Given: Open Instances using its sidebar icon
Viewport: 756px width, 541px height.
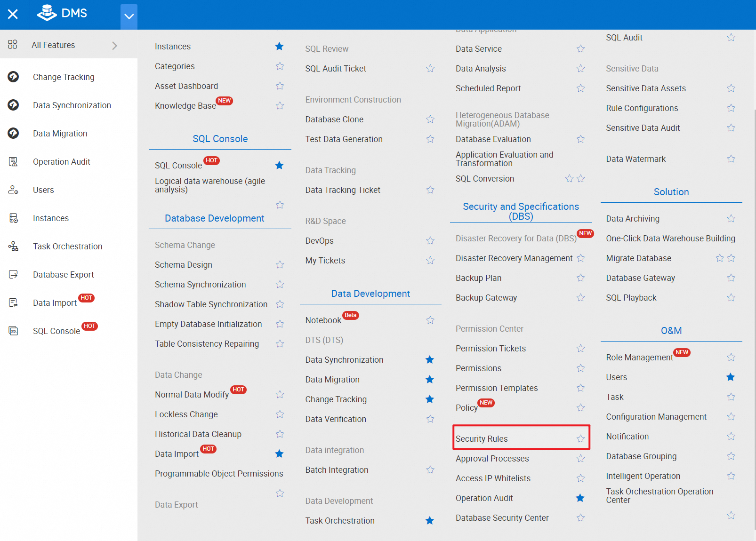Looking at the screenshot, I should [14, 218].
